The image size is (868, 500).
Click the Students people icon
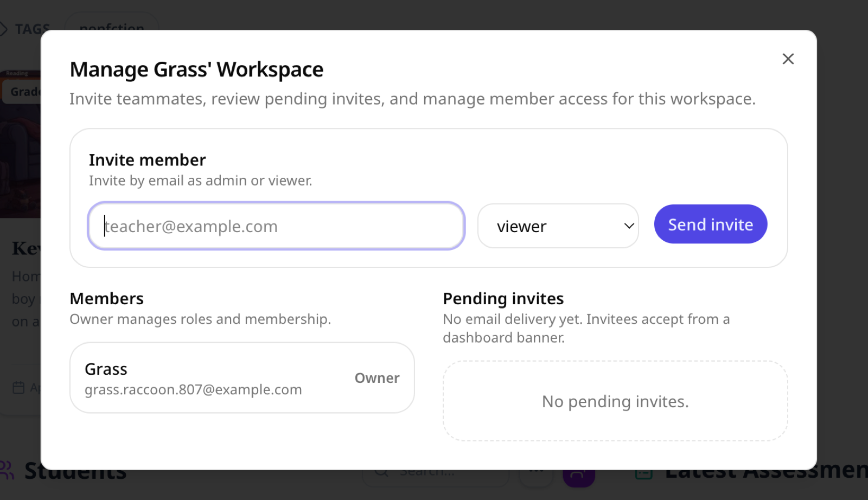7,470
